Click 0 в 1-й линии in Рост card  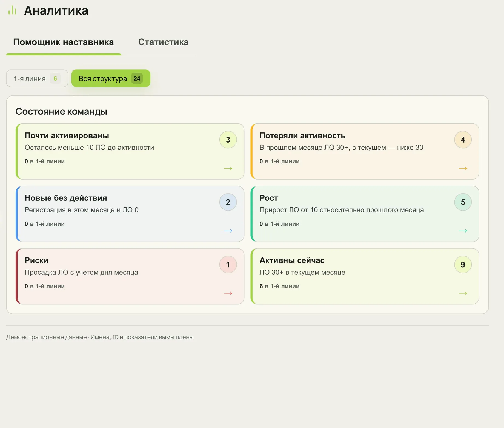[280, 224]
